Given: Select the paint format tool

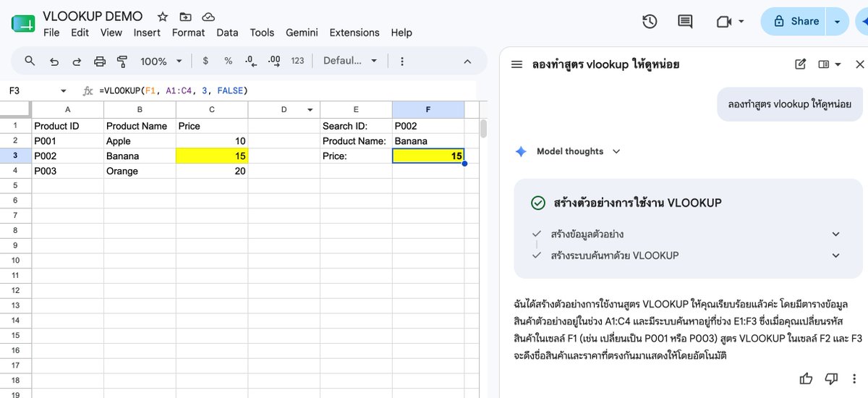Looking at the screenshot, I should (x=122, y=62).
